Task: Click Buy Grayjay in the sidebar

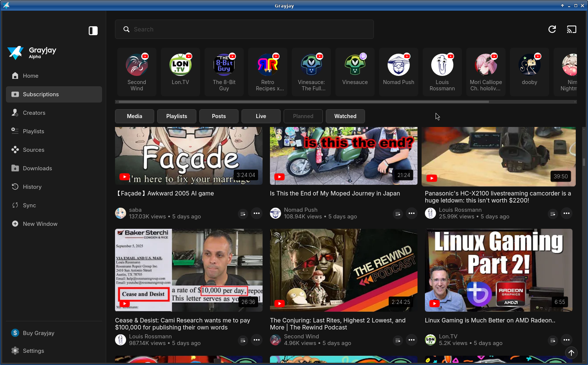Action: [54, 333]
